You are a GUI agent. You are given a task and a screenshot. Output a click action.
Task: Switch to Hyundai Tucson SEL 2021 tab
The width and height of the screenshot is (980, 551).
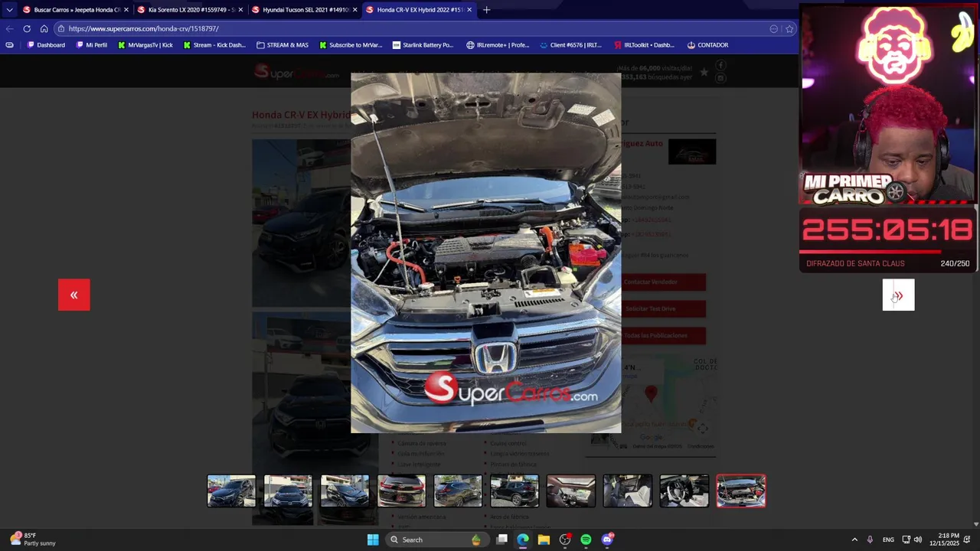pos(304,10)
